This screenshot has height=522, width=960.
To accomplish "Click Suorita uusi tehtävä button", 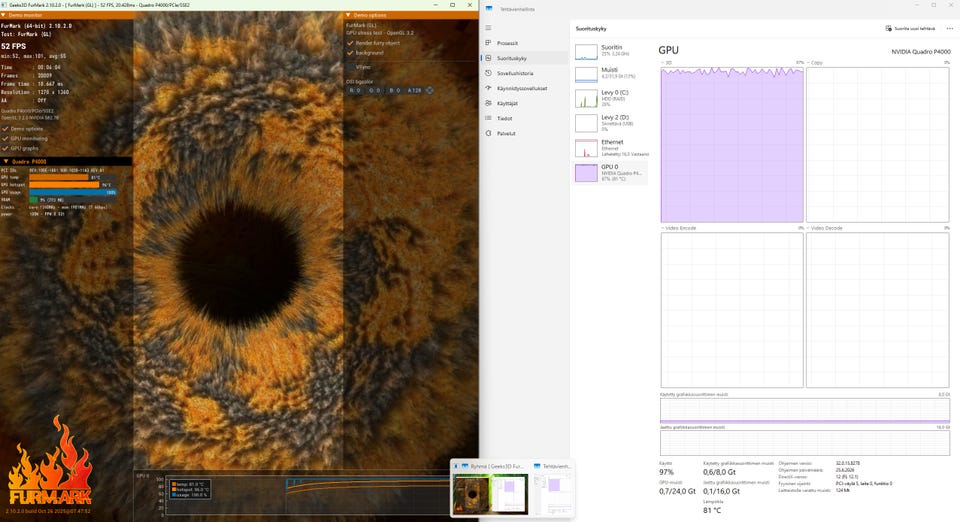I will pyautogui.click(x=910, y=28).
